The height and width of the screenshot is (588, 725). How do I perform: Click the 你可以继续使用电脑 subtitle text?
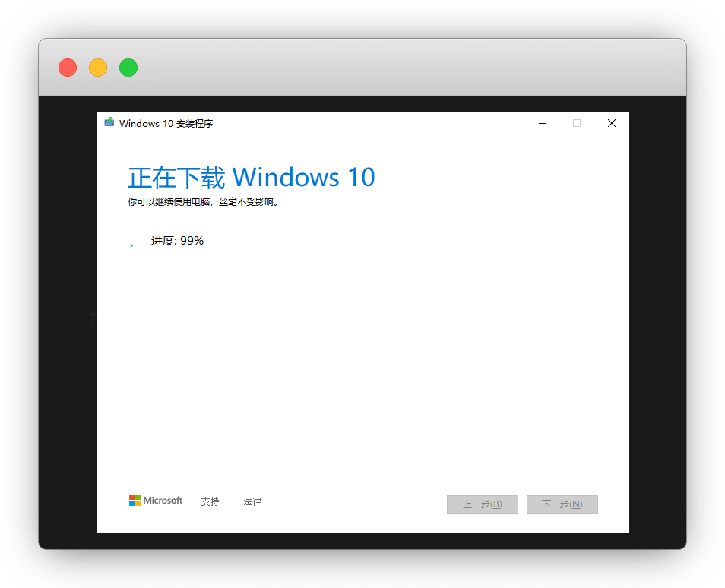(x=202, y=203)
